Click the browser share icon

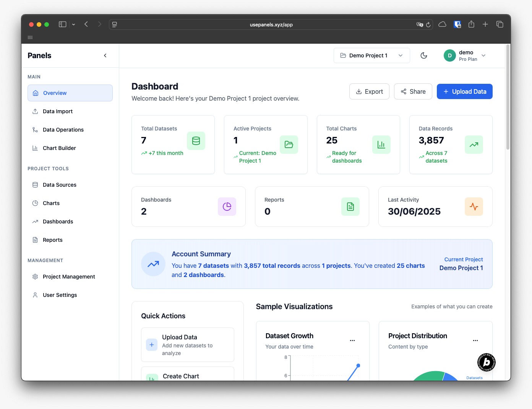pos(471,24)
